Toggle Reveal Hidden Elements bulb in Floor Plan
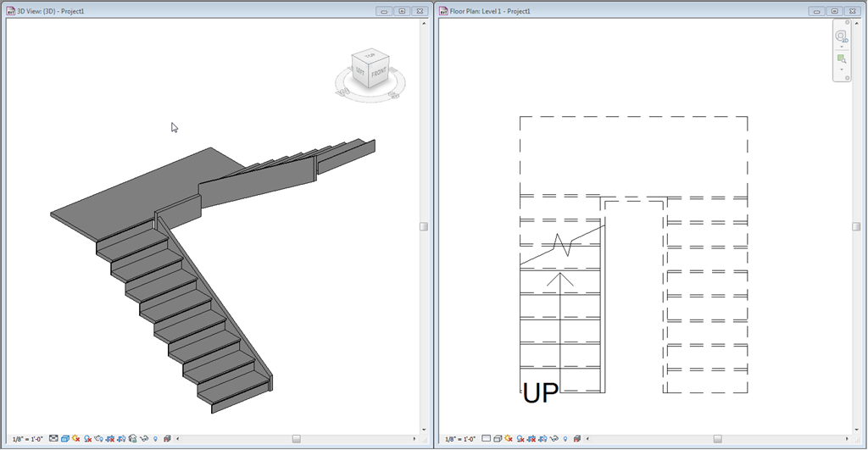This screenshot has width=868, height=450. click(x=565, y=438)
